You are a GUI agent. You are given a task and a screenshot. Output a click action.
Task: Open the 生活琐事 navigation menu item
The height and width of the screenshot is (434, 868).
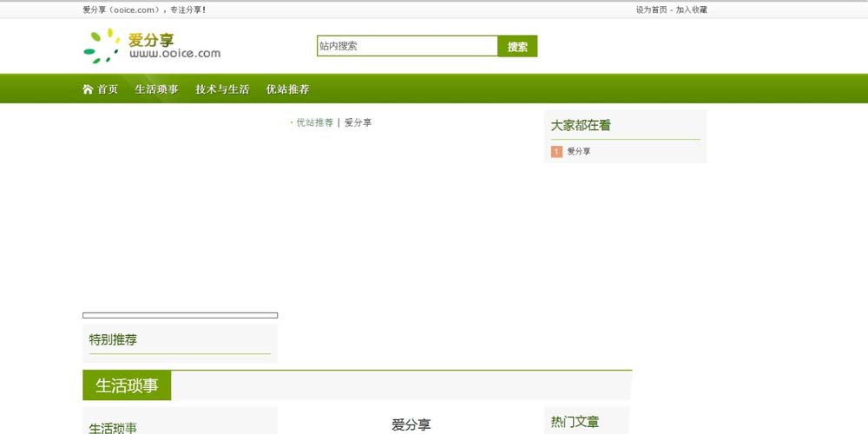pyautogui.click(x=156, y=89)
